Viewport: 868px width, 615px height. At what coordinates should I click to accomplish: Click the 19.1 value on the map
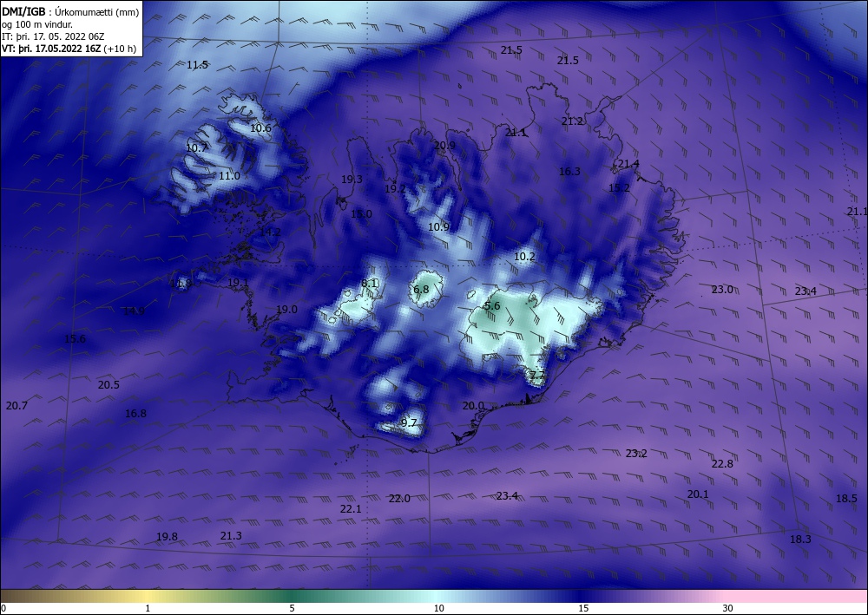[238, 283]
